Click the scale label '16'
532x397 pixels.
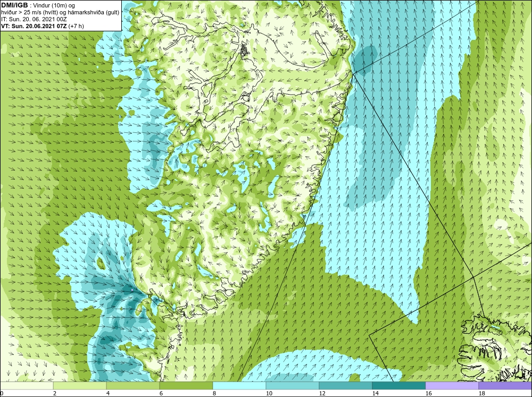tap(428, 393)
